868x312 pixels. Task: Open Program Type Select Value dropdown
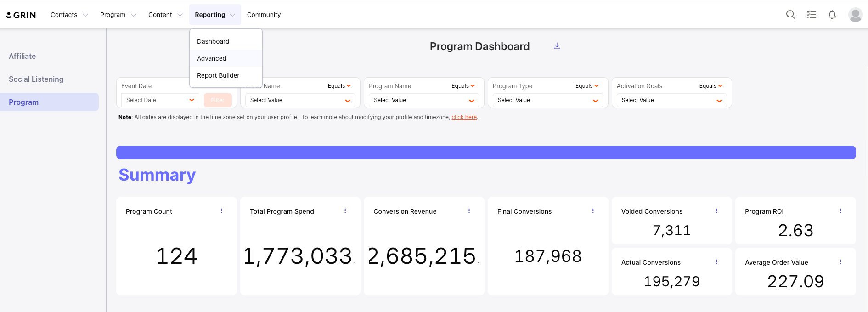coord(547,100)
